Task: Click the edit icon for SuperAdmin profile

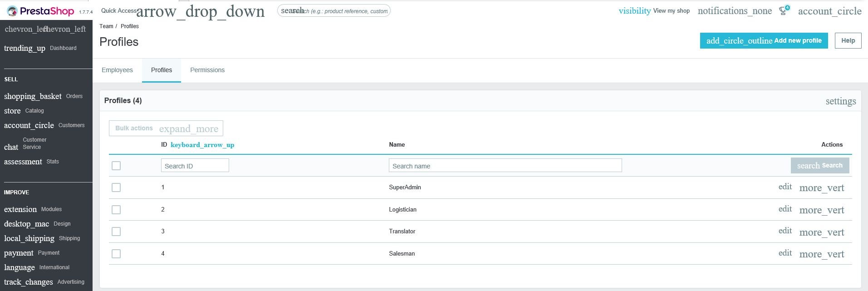Action: point(785,187)
